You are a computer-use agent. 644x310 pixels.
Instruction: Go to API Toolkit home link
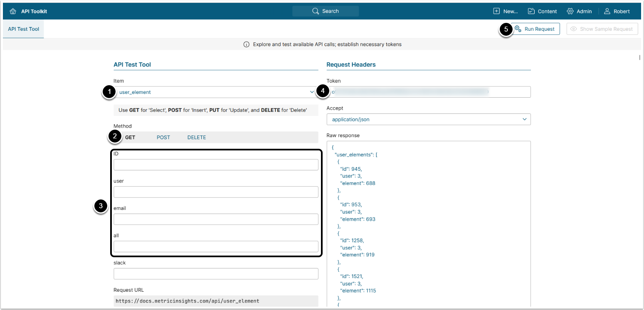(28, 11)
